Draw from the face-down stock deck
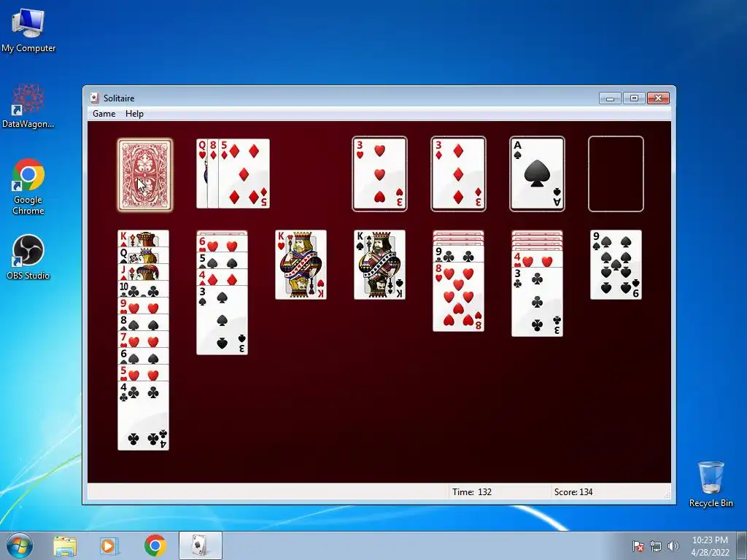The width and height of the screenshot is (747, 560). [x=145, y=174]
